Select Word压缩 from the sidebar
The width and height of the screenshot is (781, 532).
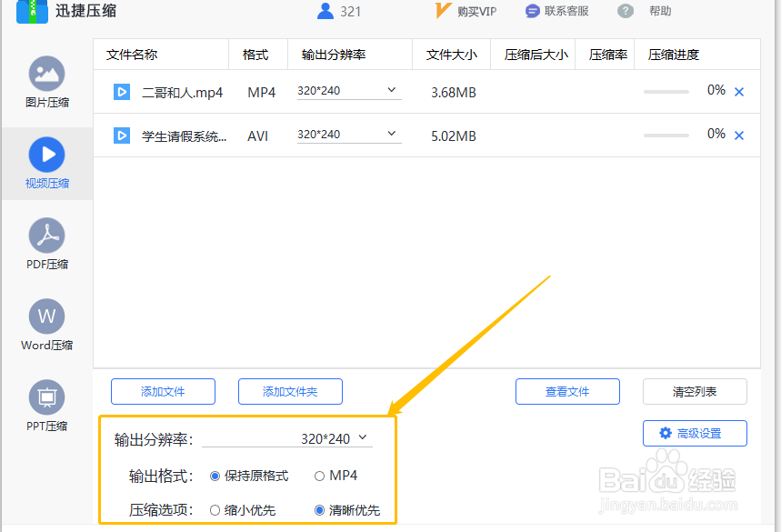point(45,325)
